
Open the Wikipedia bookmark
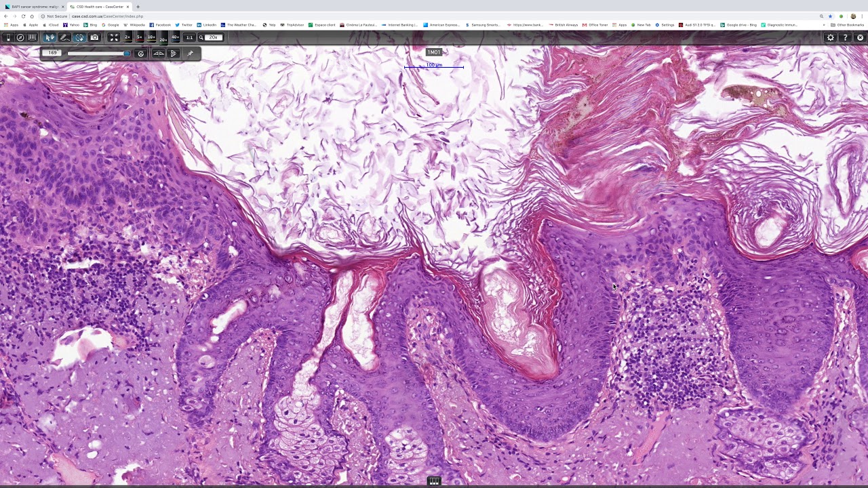click(134, 25)
